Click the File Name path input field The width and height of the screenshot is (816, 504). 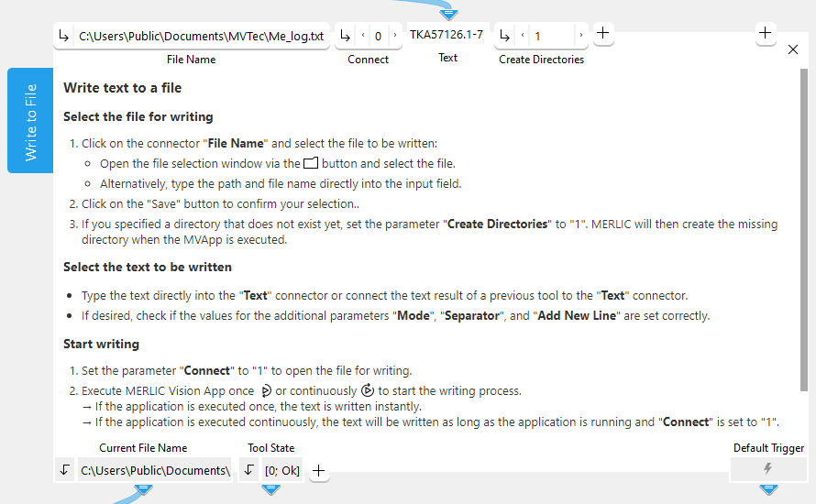click(201, 37)
